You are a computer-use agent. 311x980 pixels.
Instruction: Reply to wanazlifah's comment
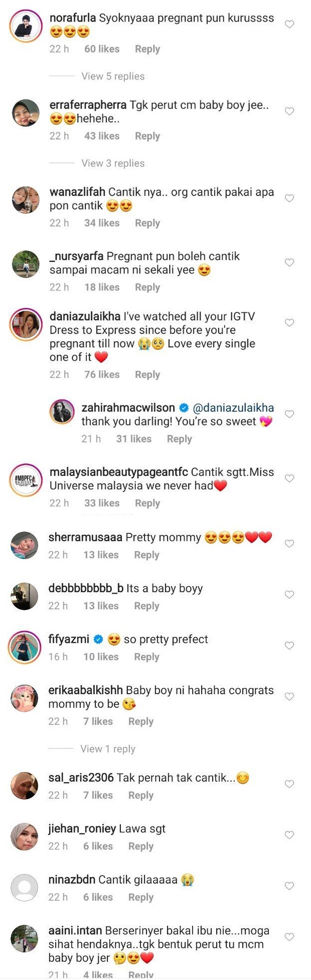click(x=147, y=223)
